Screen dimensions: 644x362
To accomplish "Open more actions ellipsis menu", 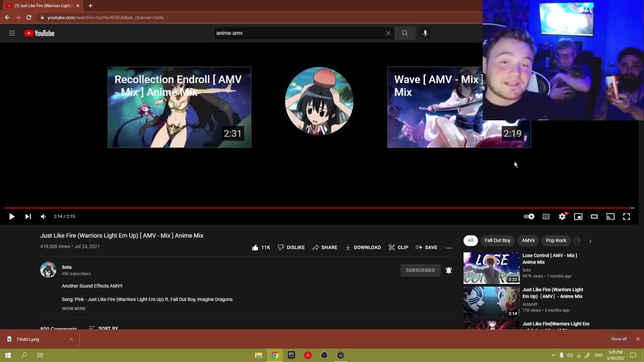I will pos(449,247).
